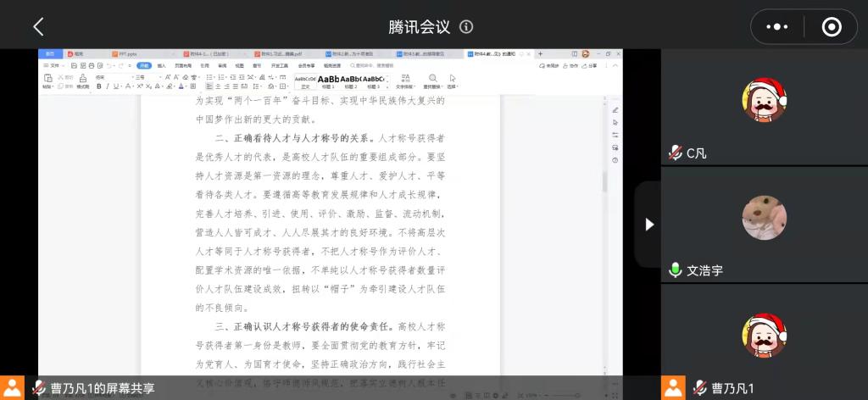
Task: Click the 分享 share button
Action: coord(591,65)
